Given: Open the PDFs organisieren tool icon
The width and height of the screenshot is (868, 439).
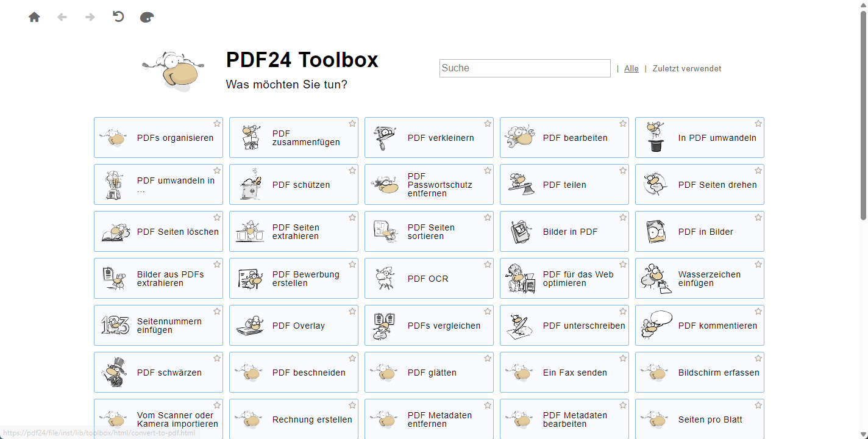Looking at the screenshot, I should pos(113,138).
